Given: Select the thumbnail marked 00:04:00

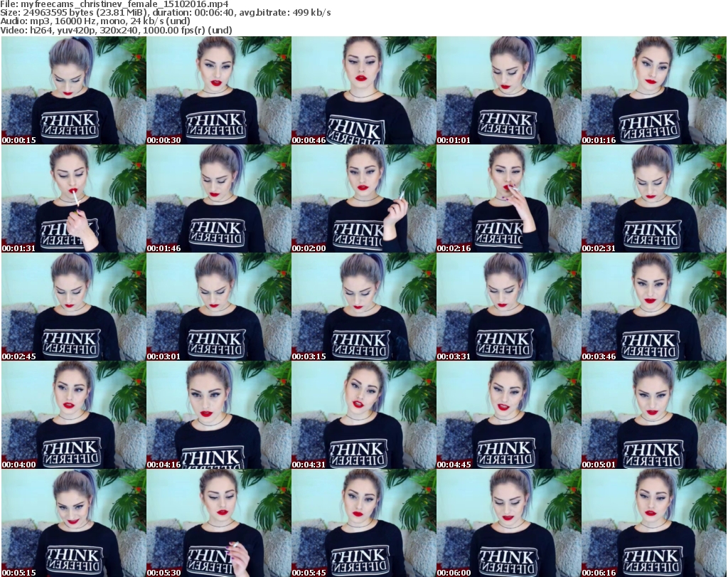Looking at the screenshot, I should point(73,415).
